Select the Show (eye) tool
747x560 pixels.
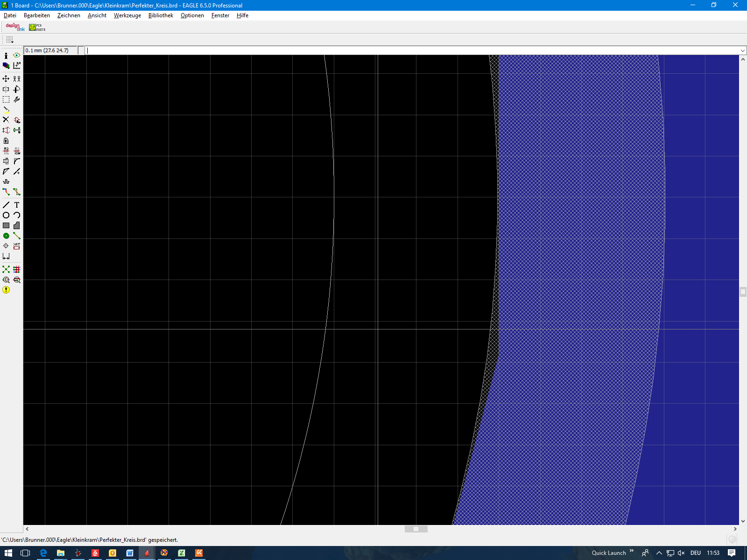click(x=17, y=56)
